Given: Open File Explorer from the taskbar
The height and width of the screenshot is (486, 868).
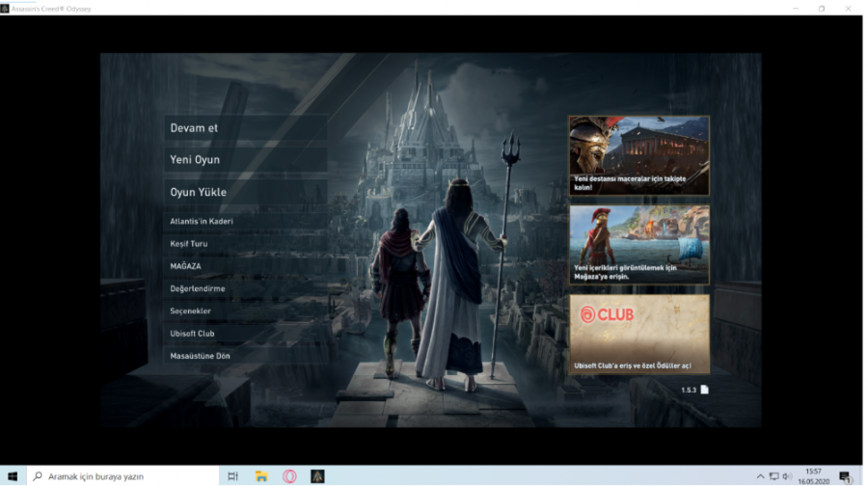Looking at the screenshot, I should pos(261,476).
